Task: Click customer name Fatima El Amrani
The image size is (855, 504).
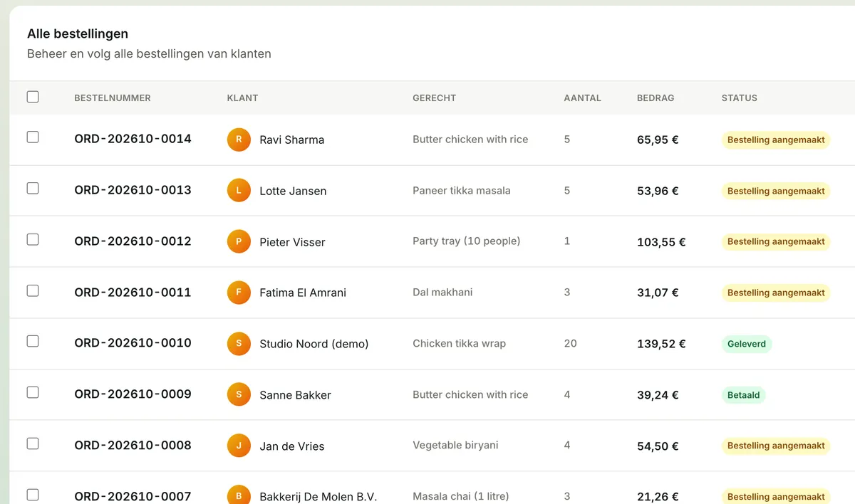Action: [x=303, y=293]
